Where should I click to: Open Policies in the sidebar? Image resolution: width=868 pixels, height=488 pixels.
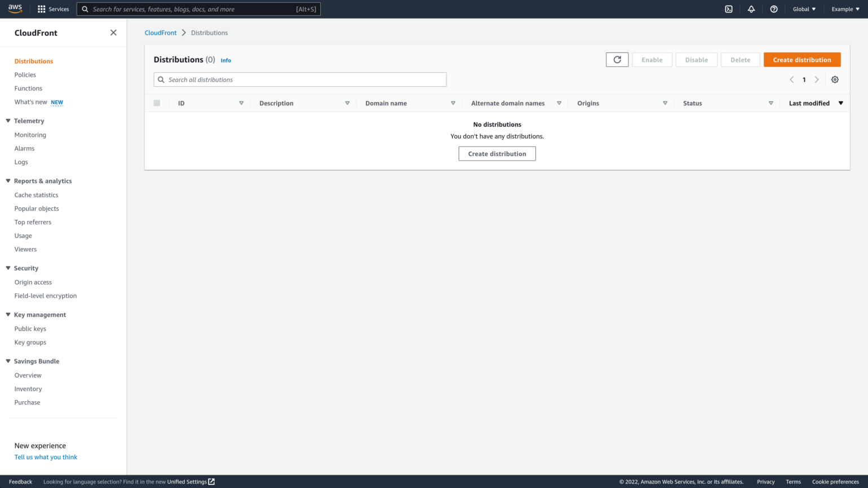tap(25, 75)
